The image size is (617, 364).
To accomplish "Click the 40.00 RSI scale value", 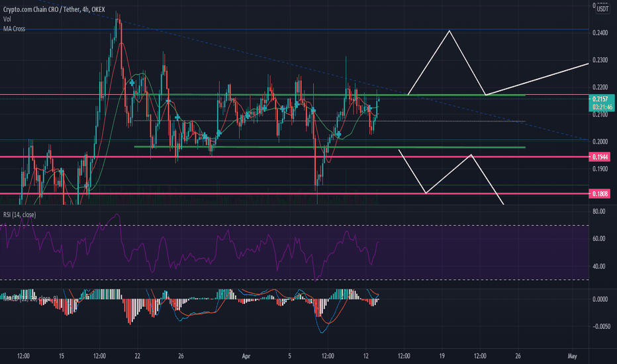I will pos(599,267).
